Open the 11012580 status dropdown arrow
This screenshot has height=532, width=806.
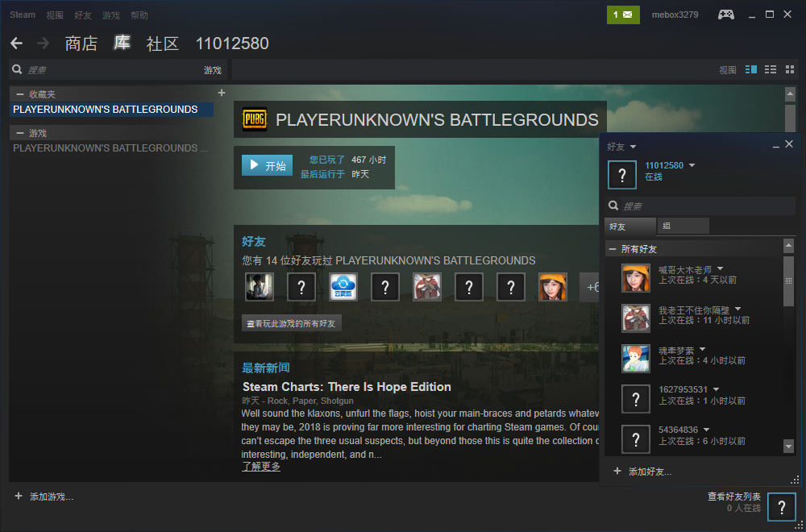(x=692, y=165)
